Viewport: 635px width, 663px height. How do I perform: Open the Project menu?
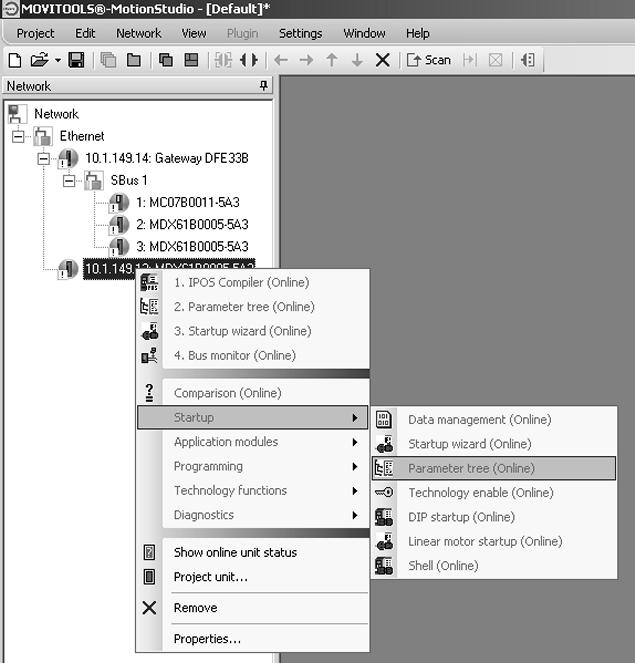pyautogui.click(x=36, y=33)
